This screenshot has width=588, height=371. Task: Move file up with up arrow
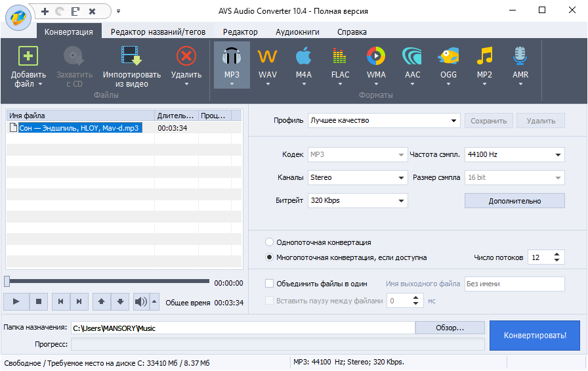coord(102,301)
